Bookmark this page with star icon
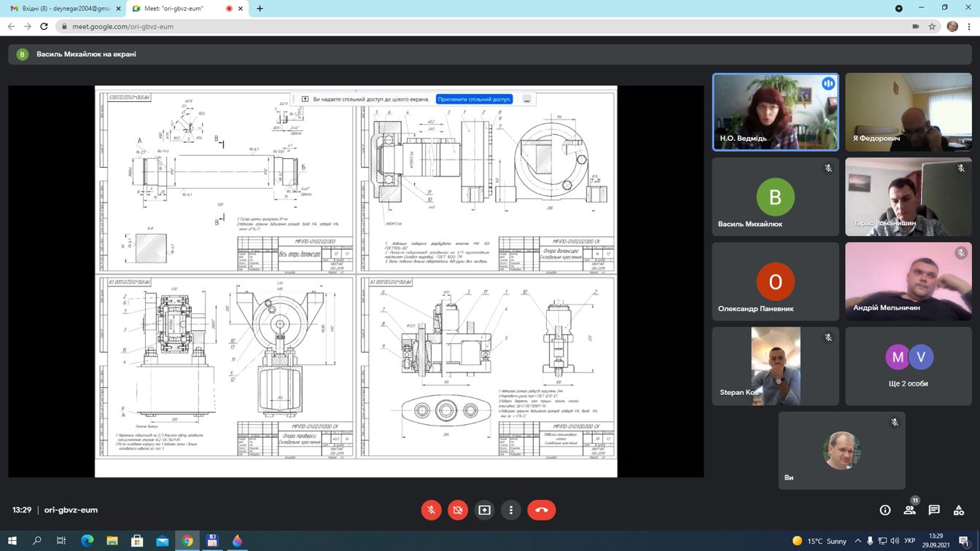980x551 pixels. pyautogui.click(x=932, y=26)
